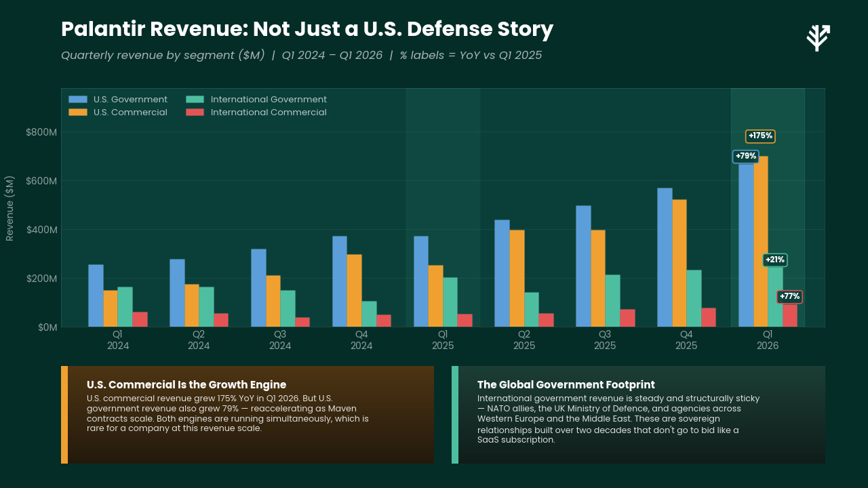Click the '$0M' y-axis tick label
This screenshot has height=488, width=868.
(46, 327)
